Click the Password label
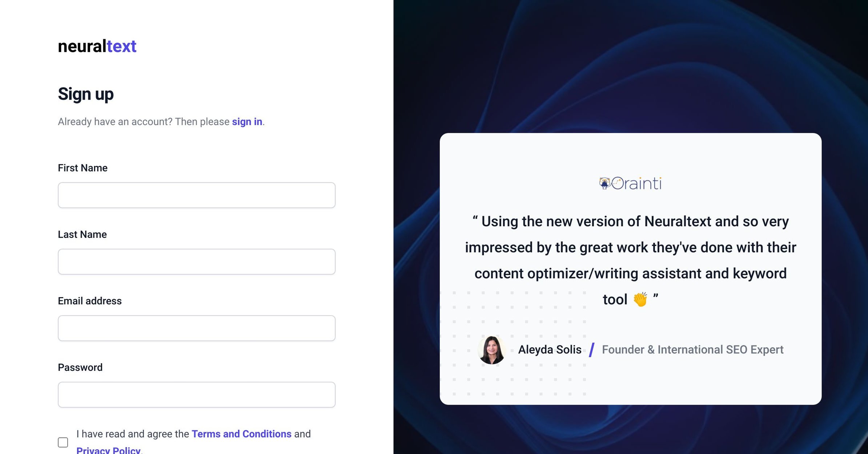 (80, 367)
